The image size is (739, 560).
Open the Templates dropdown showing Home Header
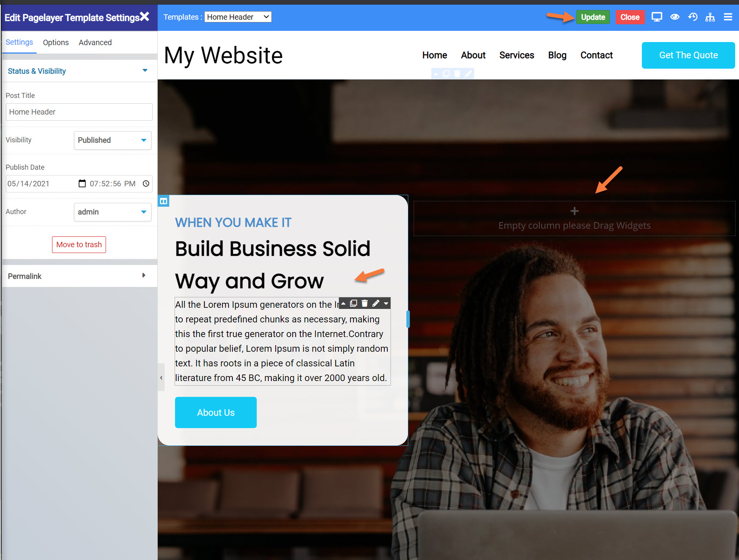point(238,17)
